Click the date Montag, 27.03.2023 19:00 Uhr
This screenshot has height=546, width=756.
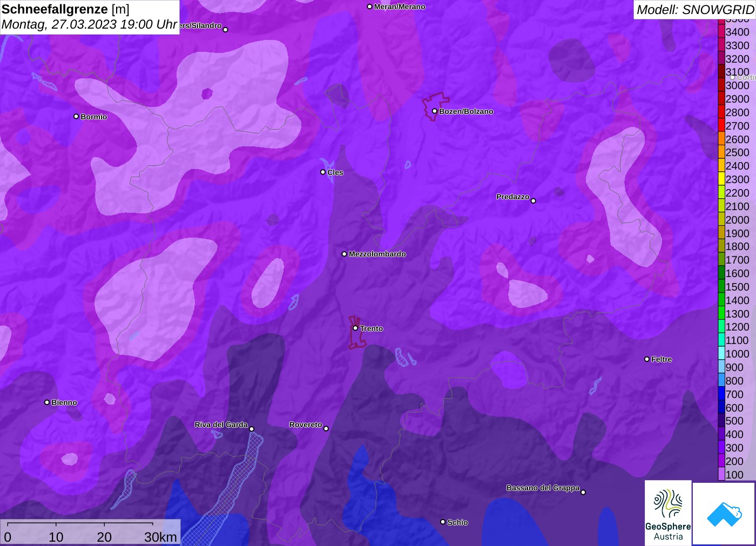89,25
